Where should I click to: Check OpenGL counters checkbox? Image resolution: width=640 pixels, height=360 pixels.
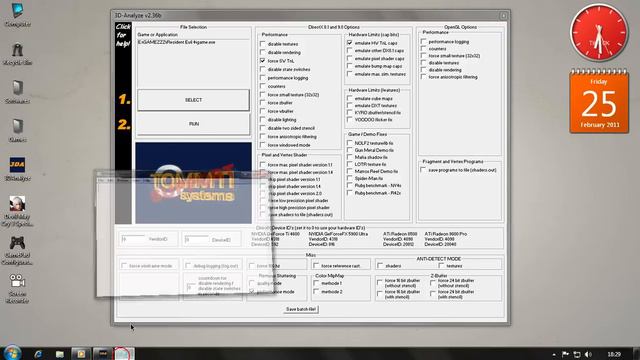pyautogui.click(x=423, y=48)
